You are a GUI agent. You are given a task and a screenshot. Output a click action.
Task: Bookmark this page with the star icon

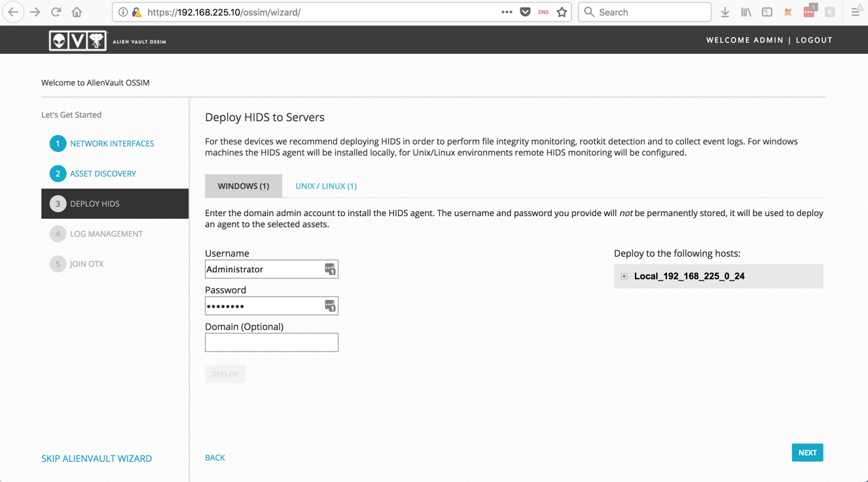(x=562, y=12)
